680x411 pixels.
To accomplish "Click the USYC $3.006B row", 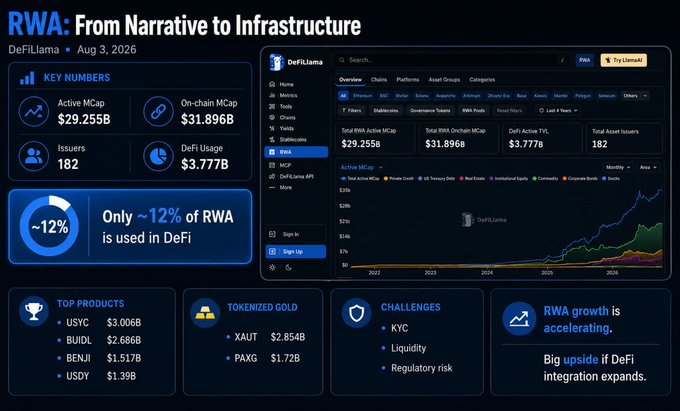I will [x=100, y=323].
